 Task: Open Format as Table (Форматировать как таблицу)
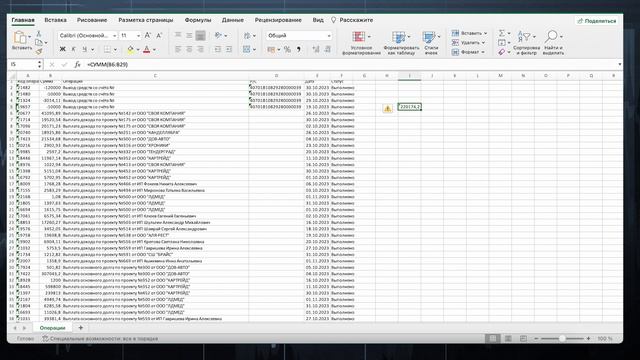[401, 42]
